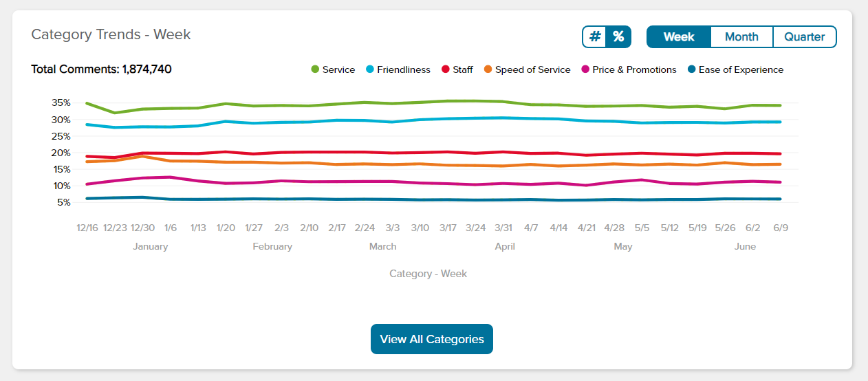Toggle the green Service legend dot
The image size is (868, 381).
[x=315, y=69]
